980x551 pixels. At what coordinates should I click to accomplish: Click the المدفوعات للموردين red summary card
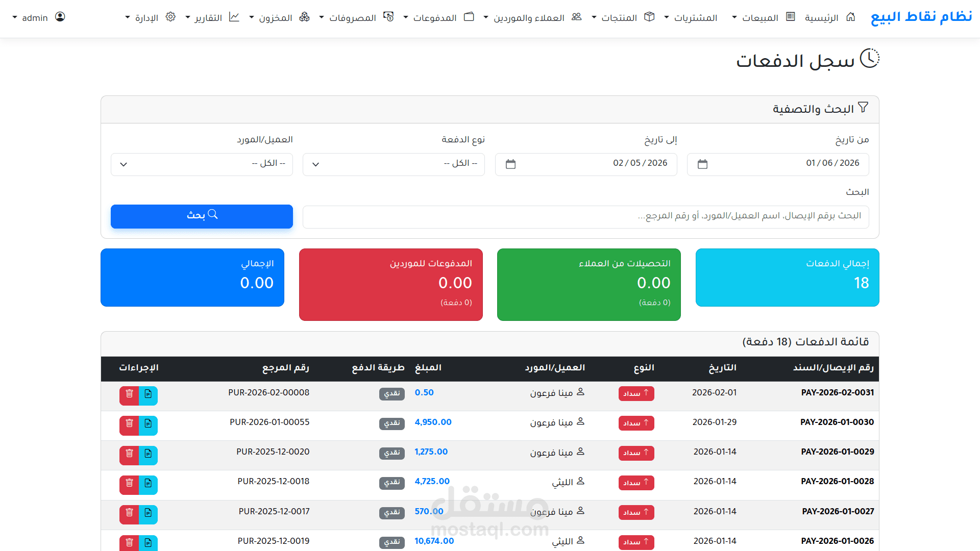tap(390, 284)
